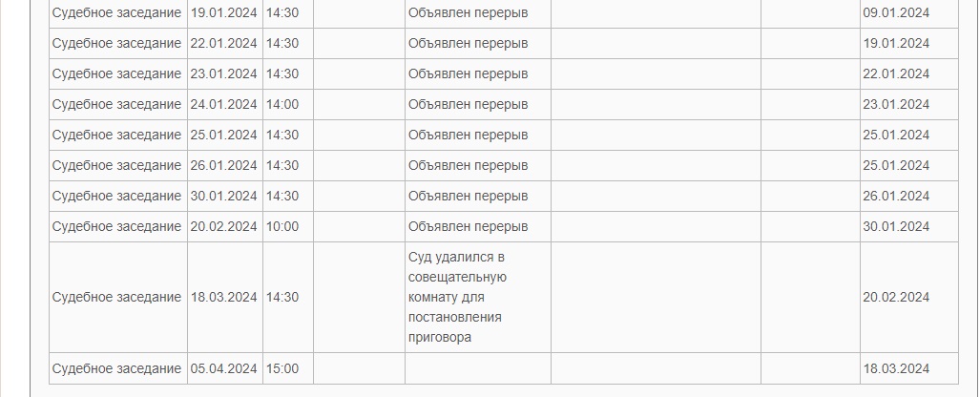Select the 10:00 hearing time cell
Image resolution: width=980 pixels, height=397 pixels.
tap(282, 227)
